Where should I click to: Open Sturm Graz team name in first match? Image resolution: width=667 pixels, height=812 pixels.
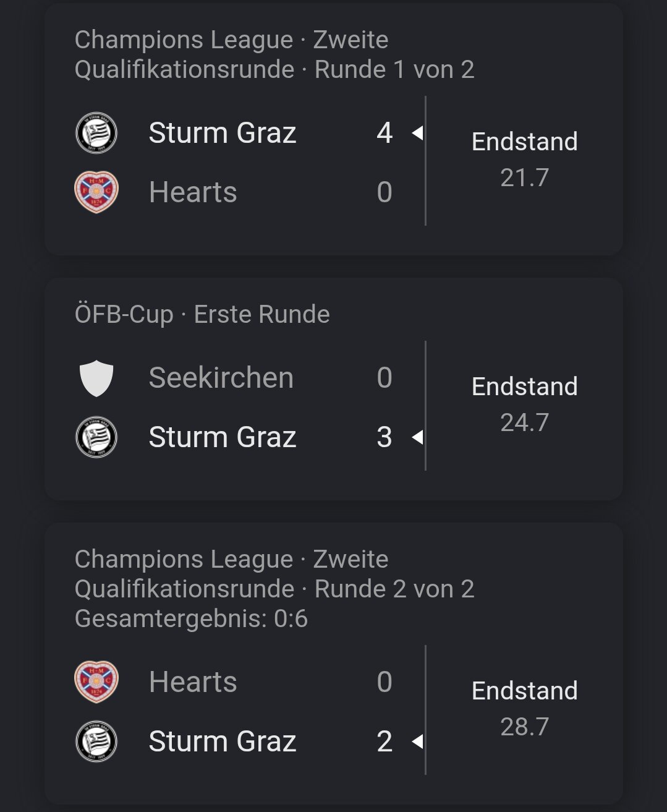[223, 133]
